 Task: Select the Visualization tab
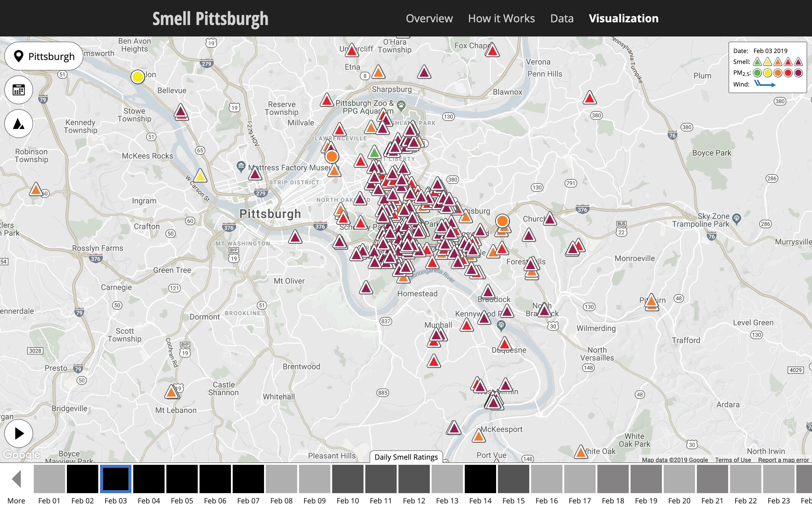pos(623,18)
